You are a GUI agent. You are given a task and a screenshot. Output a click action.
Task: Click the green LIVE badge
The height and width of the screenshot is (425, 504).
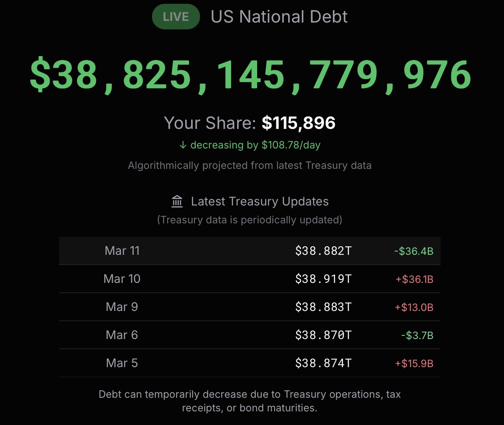point(176,17)
